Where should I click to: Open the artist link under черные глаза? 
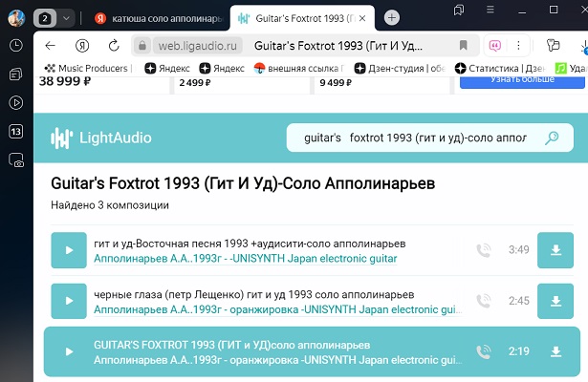click(x=278, y=309)
